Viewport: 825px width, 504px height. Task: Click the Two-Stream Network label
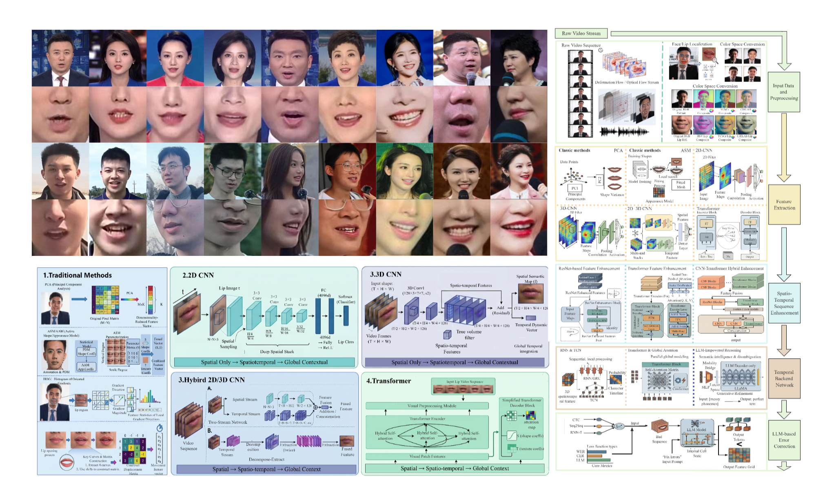coord(228,422)
